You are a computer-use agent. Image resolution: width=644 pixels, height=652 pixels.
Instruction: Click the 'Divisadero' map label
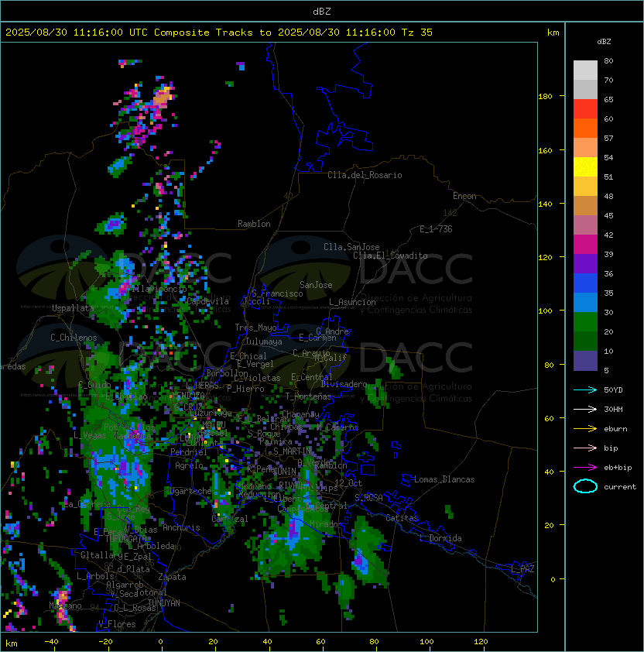coord(344,384)
